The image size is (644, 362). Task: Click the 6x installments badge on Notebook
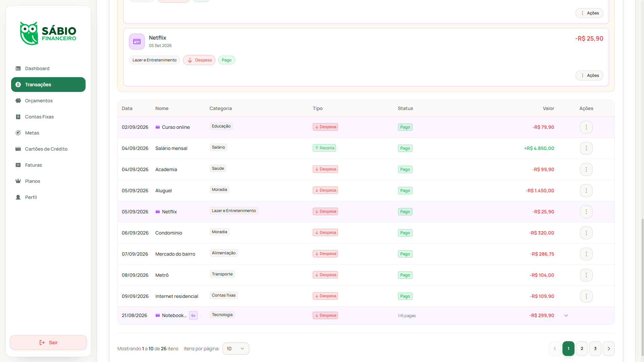pos(193,315)
